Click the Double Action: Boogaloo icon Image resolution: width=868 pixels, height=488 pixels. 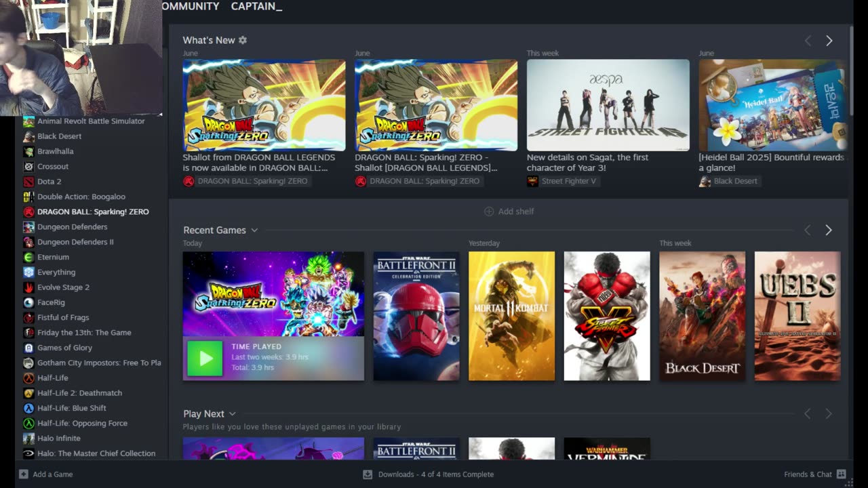(28, 197)
